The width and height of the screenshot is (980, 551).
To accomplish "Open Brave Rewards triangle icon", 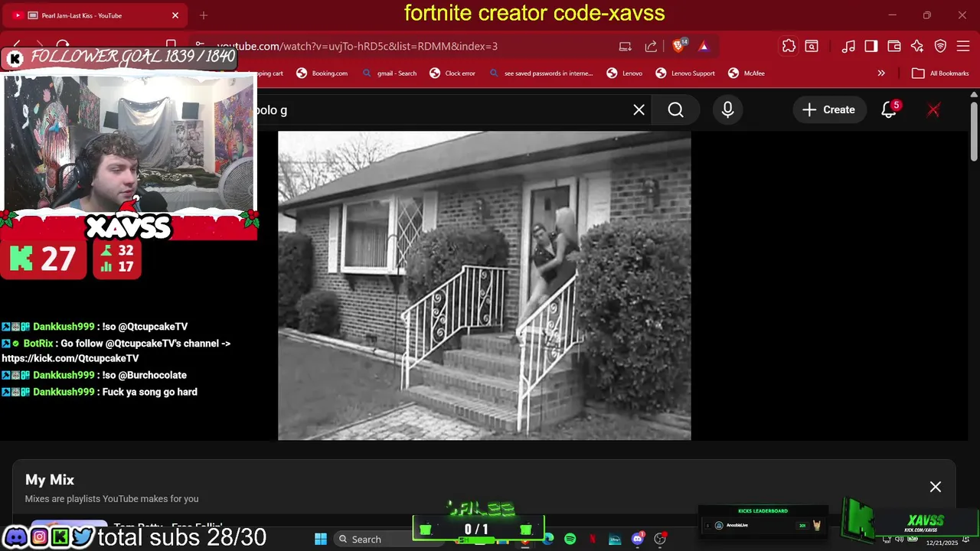I will (704, 46).
